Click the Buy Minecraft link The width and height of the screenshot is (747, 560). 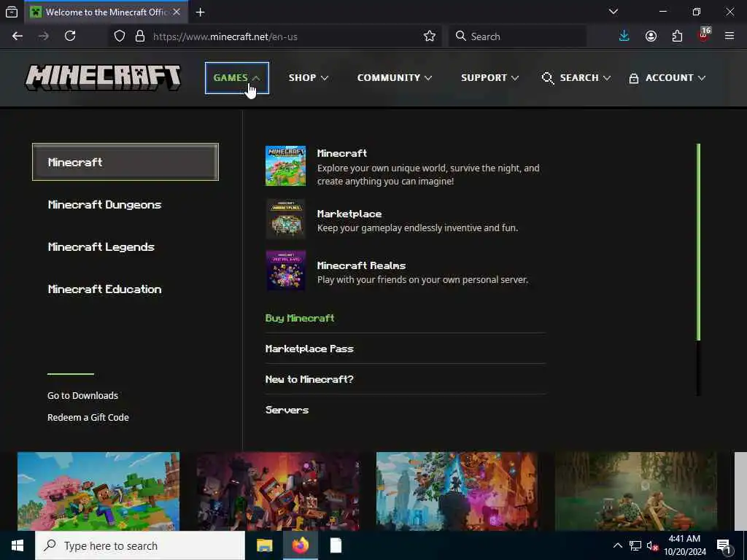point(300,318)
